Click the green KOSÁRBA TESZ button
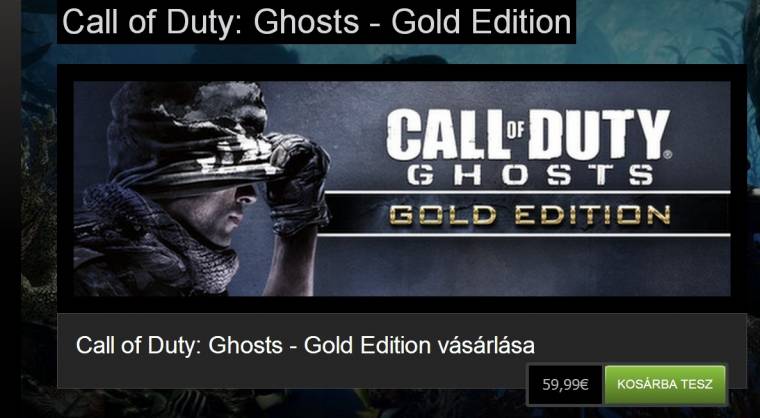Screen dimensions: 760x418 tap(665, 385)
